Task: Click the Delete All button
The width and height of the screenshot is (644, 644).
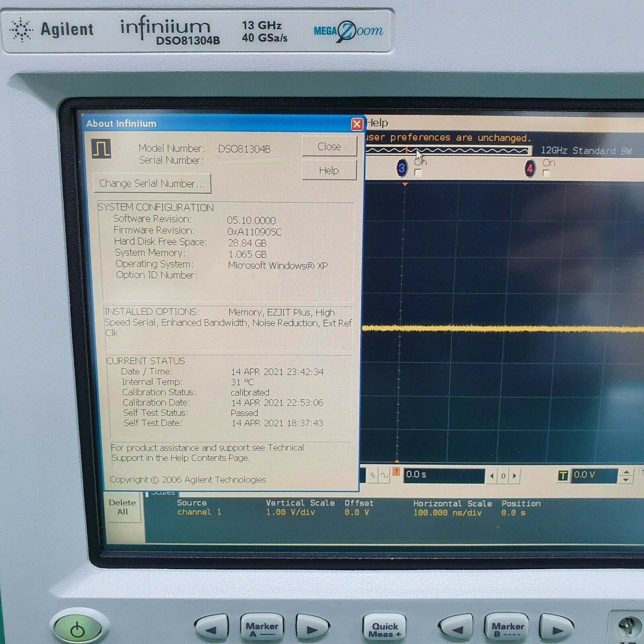Action: [x=123, y=507]
